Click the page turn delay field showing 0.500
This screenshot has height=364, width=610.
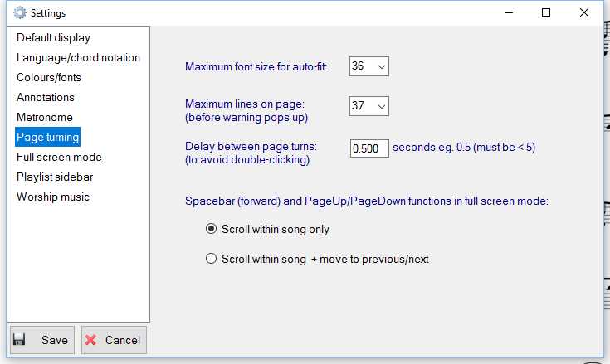click(x=369, y=148)
